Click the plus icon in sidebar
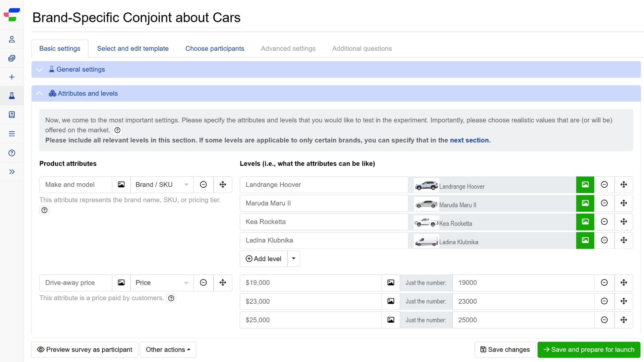This screenshot has width=644, height=362. tap(12, 77)
